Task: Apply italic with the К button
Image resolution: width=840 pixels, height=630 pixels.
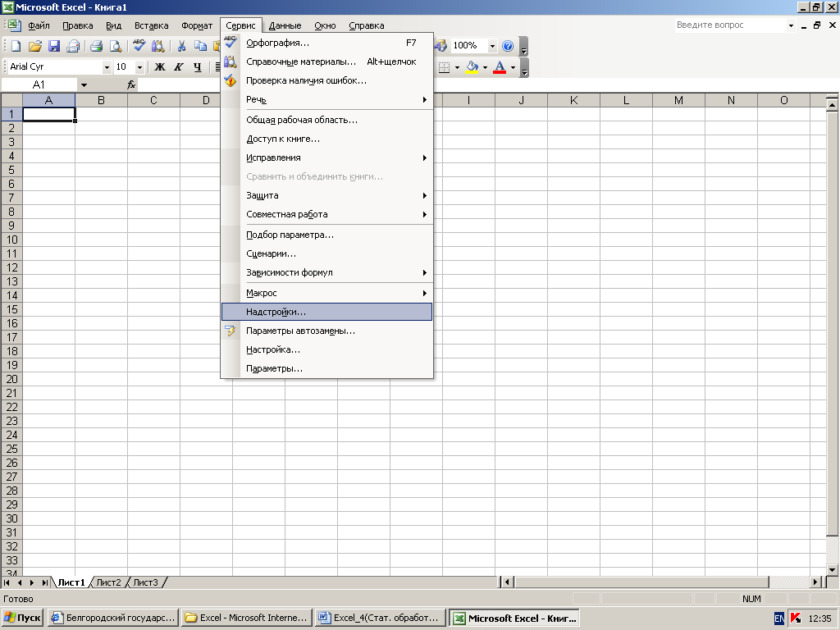Action: click(x=178, y=67)
